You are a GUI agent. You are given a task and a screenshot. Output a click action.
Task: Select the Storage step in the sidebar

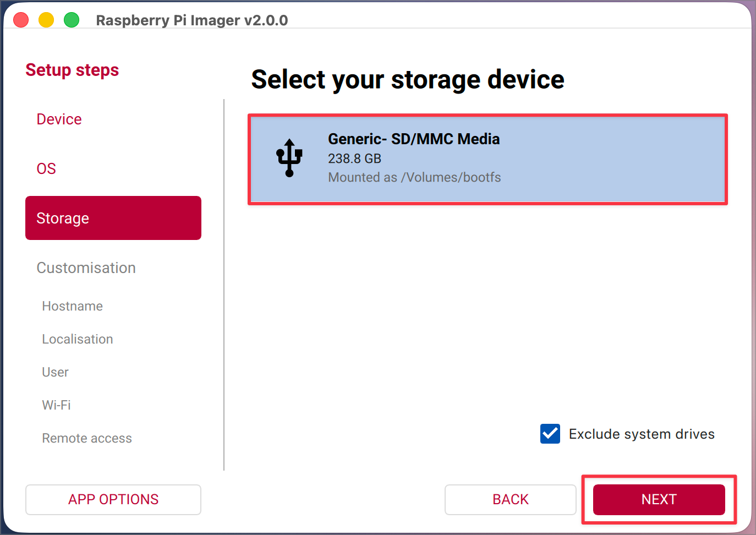click(62, 218)
